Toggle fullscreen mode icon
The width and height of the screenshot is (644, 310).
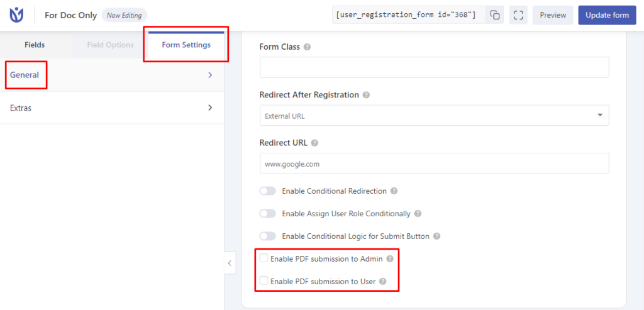[518, 15]
